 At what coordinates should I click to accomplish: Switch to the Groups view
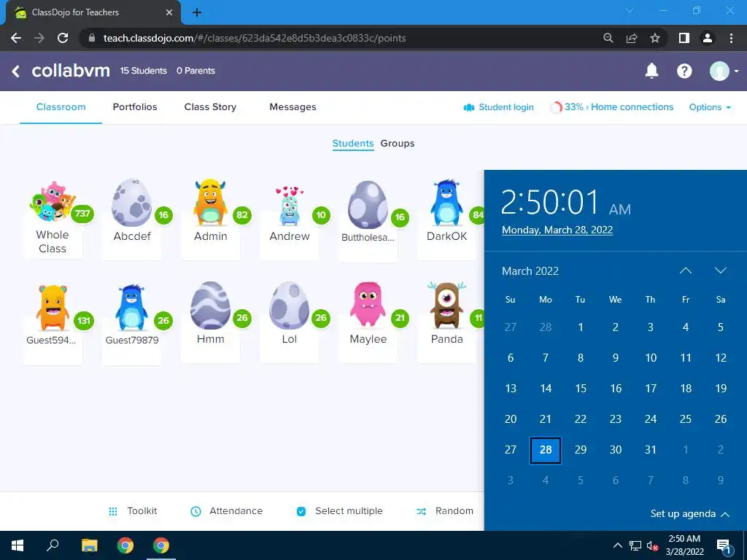tap(398, 144)
